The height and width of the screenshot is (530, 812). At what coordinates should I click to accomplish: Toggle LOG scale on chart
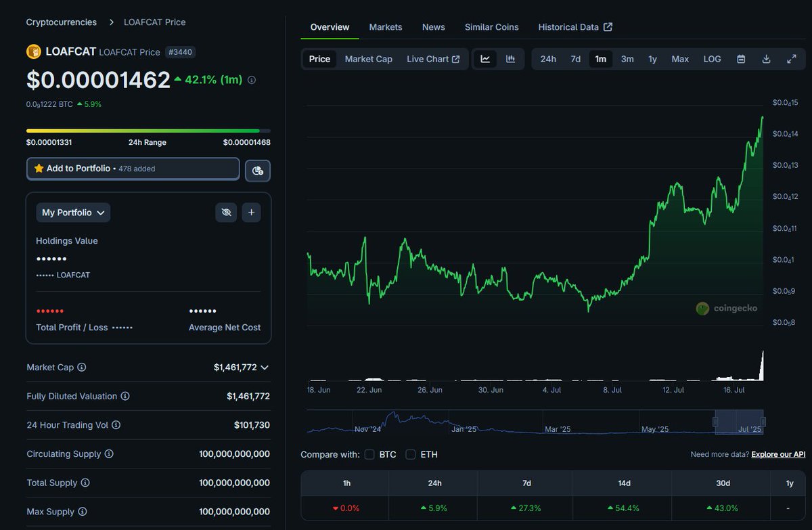[x=712, y=59]
